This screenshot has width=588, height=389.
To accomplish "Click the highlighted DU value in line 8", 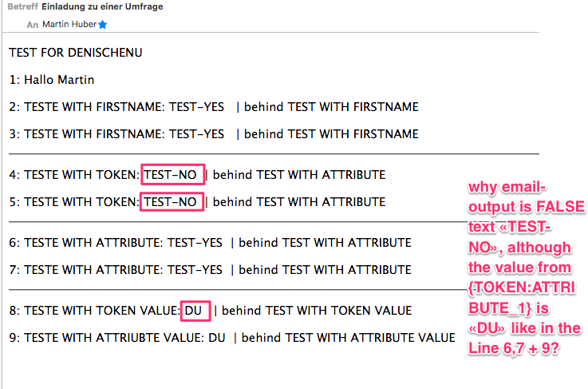I will point(195,310).
